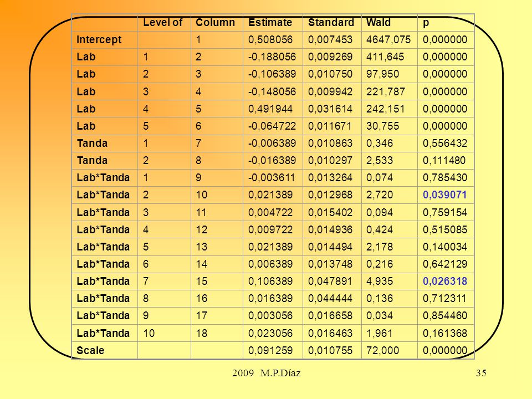The width and height of the screenshot is (532, 399).
Task: Click estimate -0,188056
Action: click(x=272, y=57)
